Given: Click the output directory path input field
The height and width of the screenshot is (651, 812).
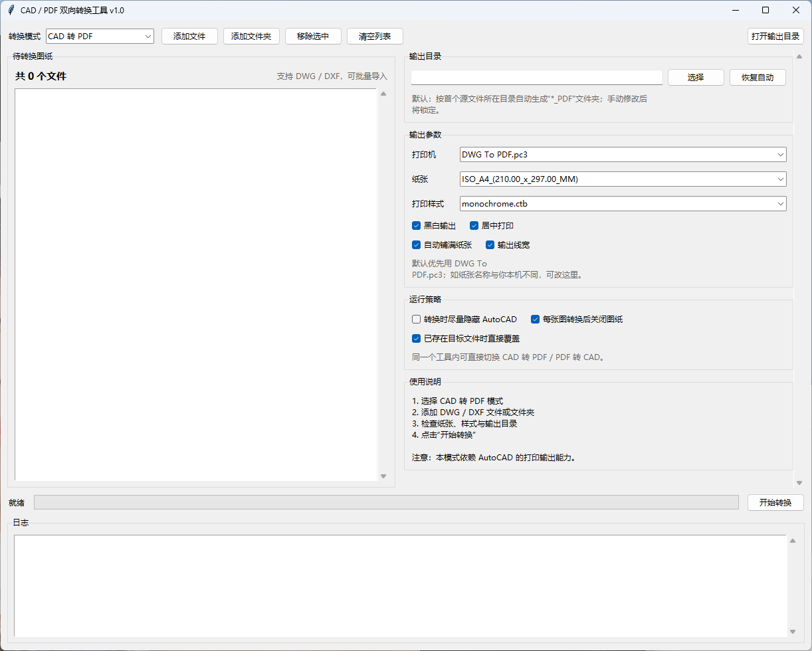Looking at the screenshot, I should coord(536,78).
